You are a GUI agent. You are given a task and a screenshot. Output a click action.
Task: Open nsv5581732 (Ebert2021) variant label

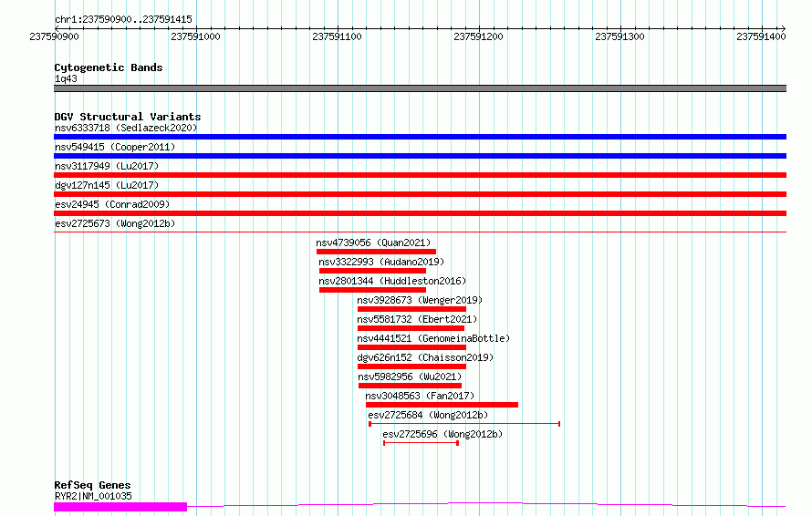click(x=417, y=319)
